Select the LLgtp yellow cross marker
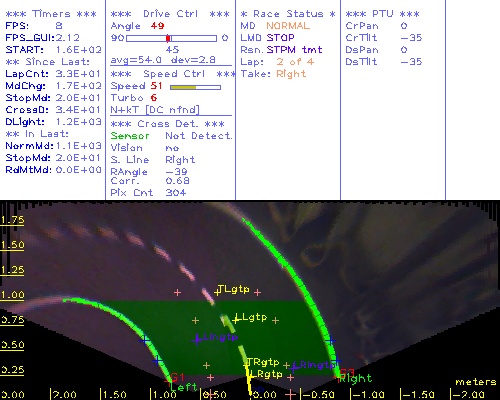Viewport: 500px width, 400px height. 236,320
